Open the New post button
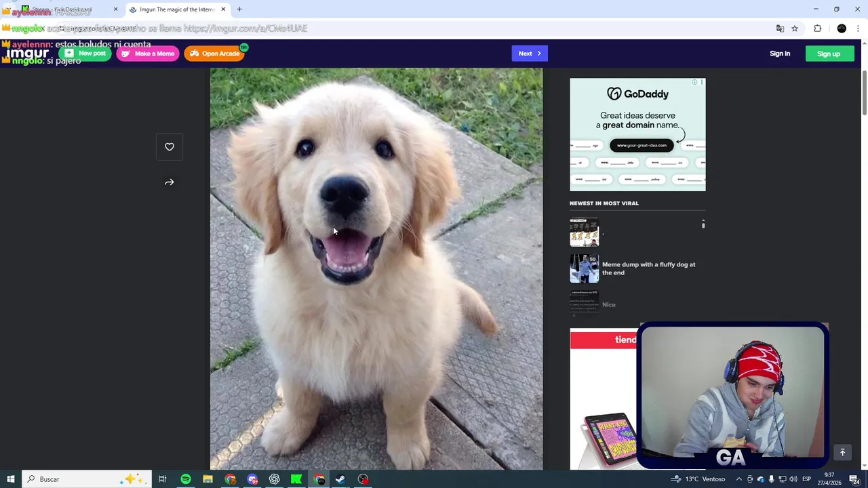The height and width of the screenshot is (488, 868). click(x=85, y=54)
